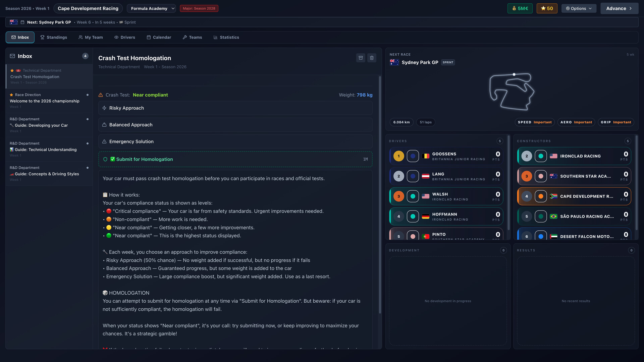Screen dimensions: 644x362
Task: Click the Advance button
Action: pyautogui.click(x=619, y=8)
